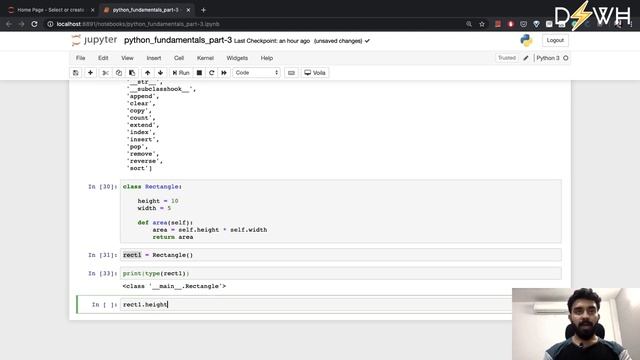Open the File menu
This screenshot has height=360, width=640.
(x=80, y=58)
